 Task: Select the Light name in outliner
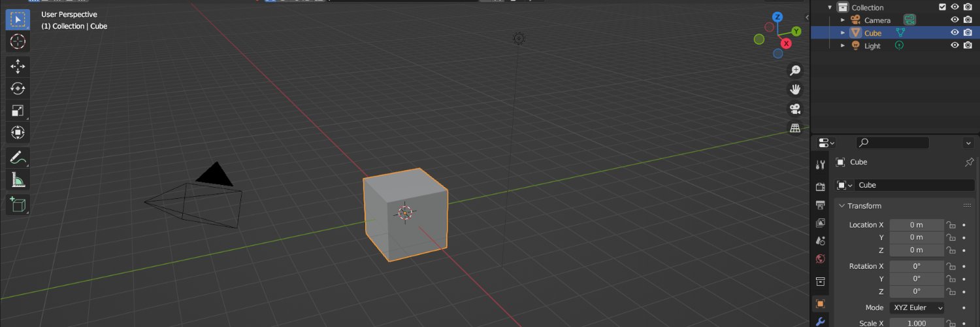[872, 46]
